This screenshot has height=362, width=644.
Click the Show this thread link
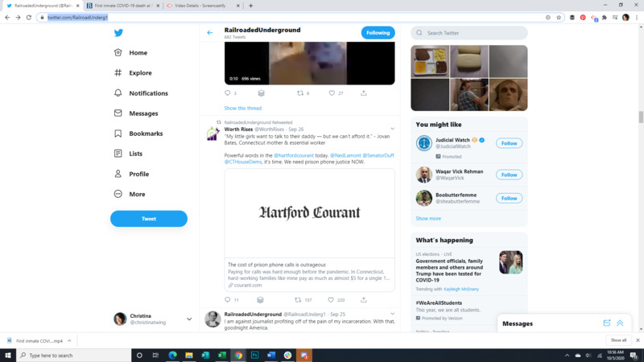coord(242,108)
